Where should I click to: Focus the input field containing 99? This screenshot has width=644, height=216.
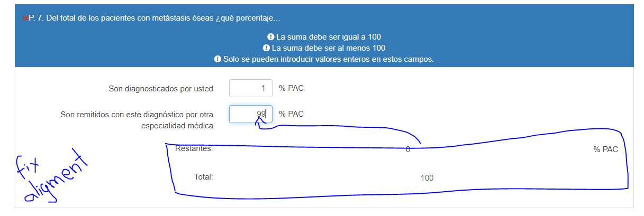pyautogui.click(x=250, y=114)
